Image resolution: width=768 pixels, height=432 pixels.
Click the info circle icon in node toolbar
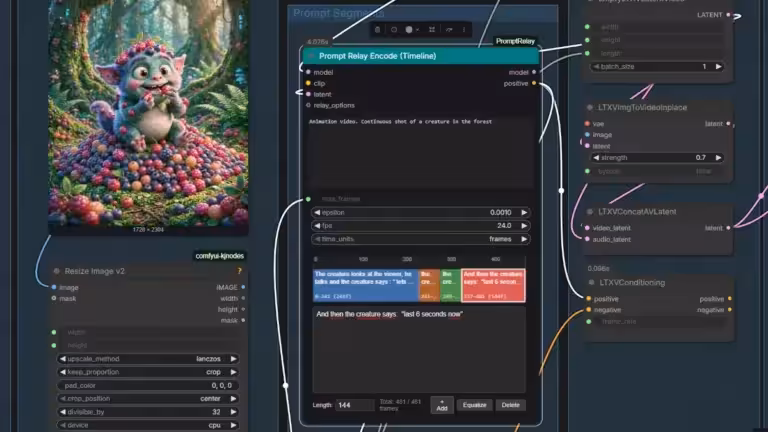pos(394,30)
